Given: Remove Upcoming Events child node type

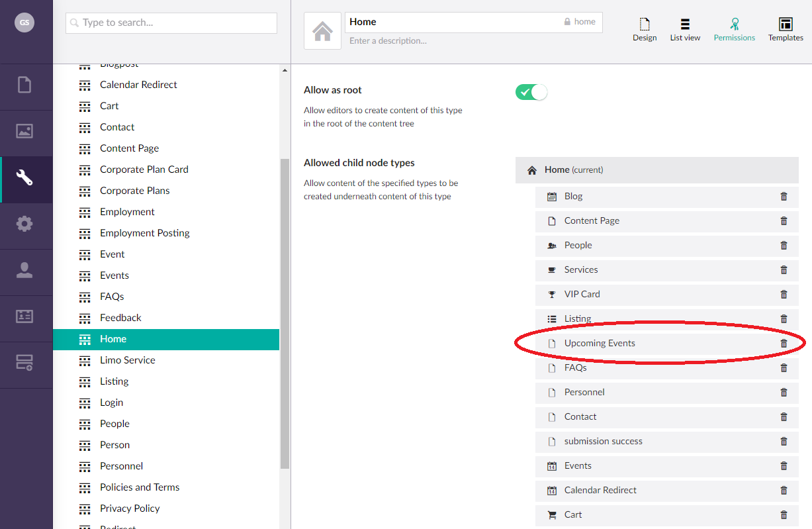Looking at the screenshot, I should tap(784, 344).
